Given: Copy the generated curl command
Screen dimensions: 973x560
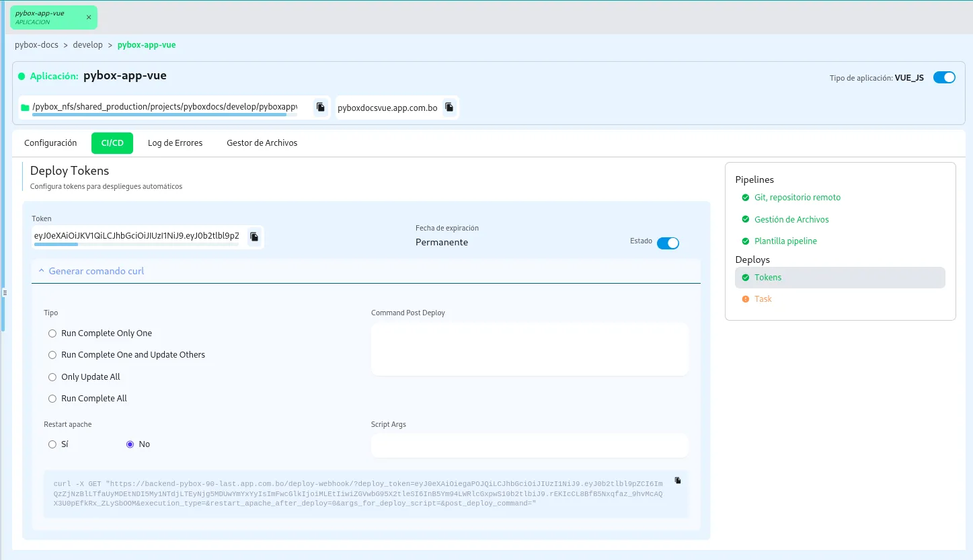Looking at the screenshot, I should pyautogui.click(x=678, y=480).
